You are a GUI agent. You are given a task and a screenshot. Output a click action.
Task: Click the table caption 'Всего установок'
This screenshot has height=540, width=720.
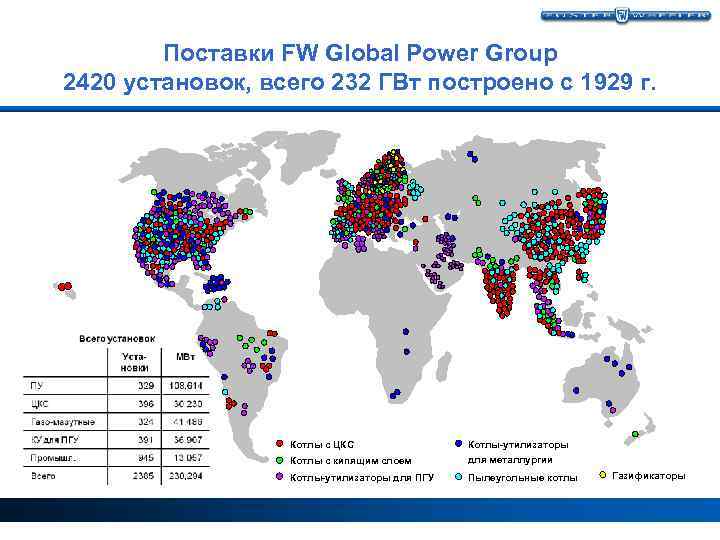[x=117, y=339]
